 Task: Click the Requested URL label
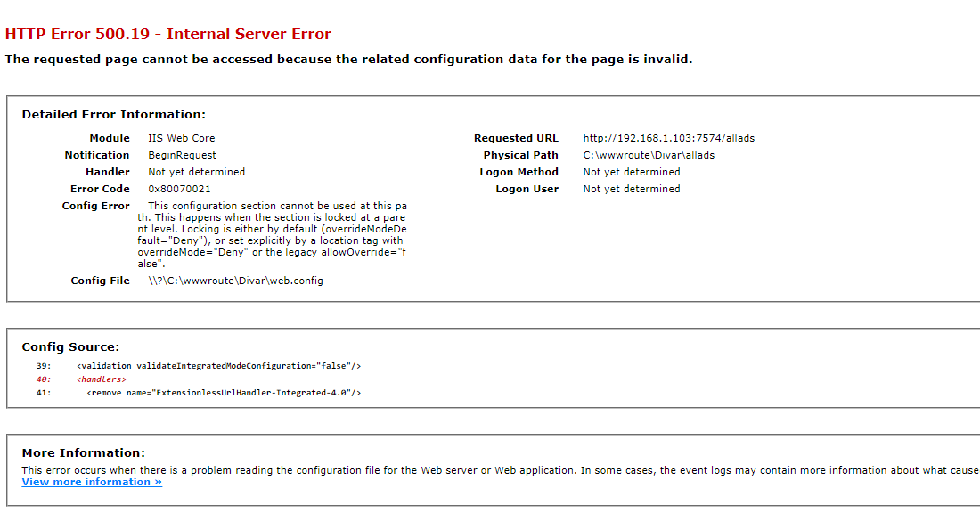tap(516, 138)
